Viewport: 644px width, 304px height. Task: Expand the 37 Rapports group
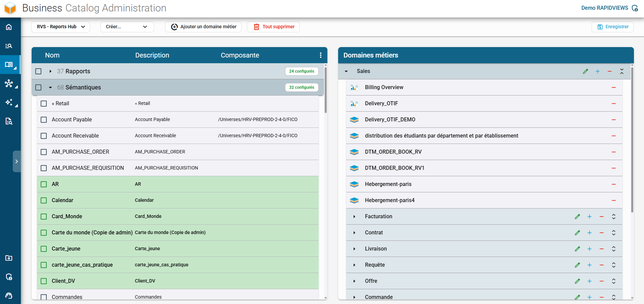click(50, 71)
